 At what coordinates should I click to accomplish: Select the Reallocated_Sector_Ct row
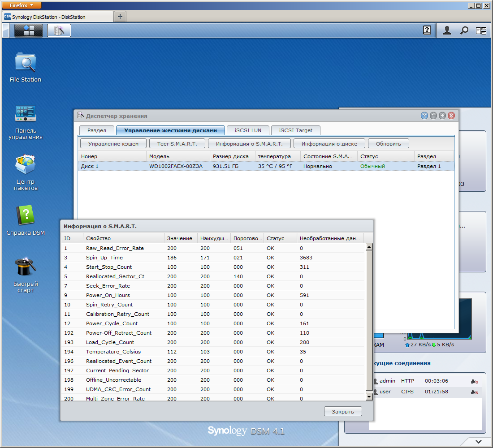click(212, 276)
